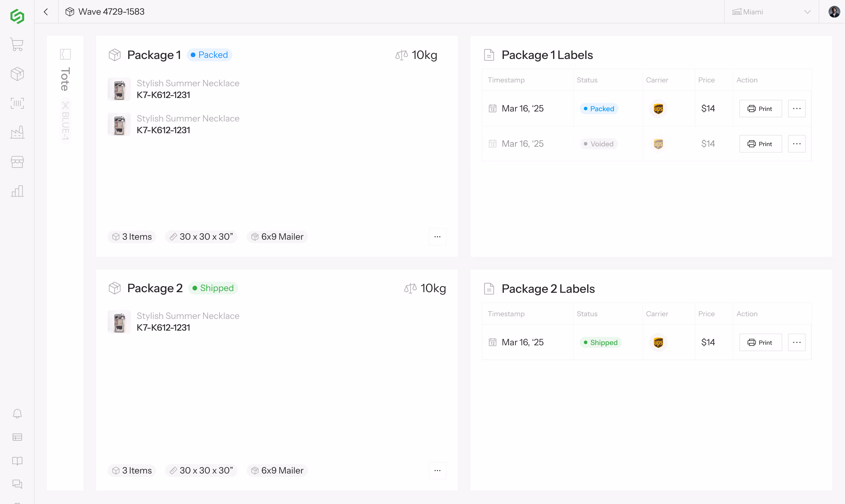Screen dimensions: 845x504
Task: Click the Tote panel icon
Action: (65, 54)
